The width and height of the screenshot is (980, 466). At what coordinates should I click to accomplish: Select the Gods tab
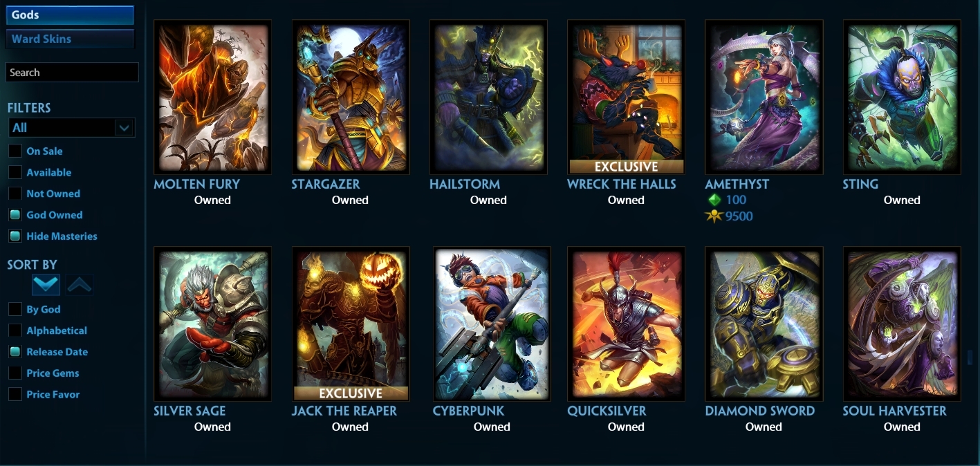click(70, 15)
